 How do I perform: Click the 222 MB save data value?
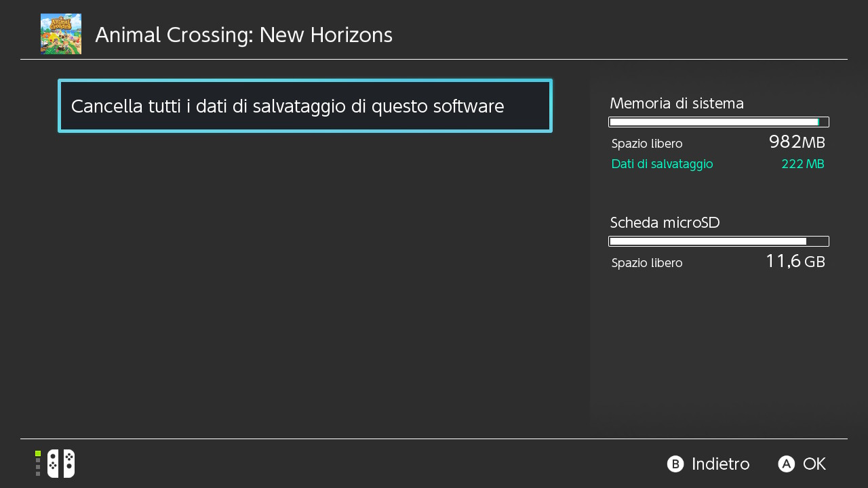tap(803, 164)
